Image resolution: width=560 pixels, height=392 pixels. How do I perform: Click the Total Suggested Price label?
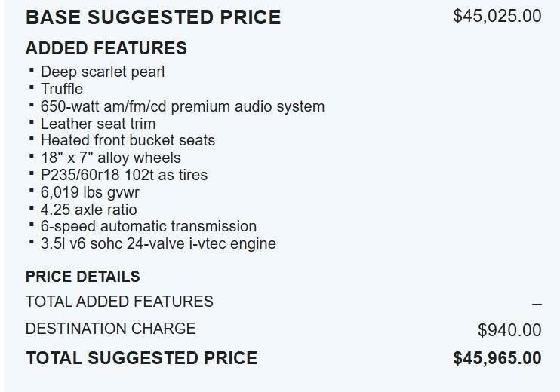(x=141, y=358)
